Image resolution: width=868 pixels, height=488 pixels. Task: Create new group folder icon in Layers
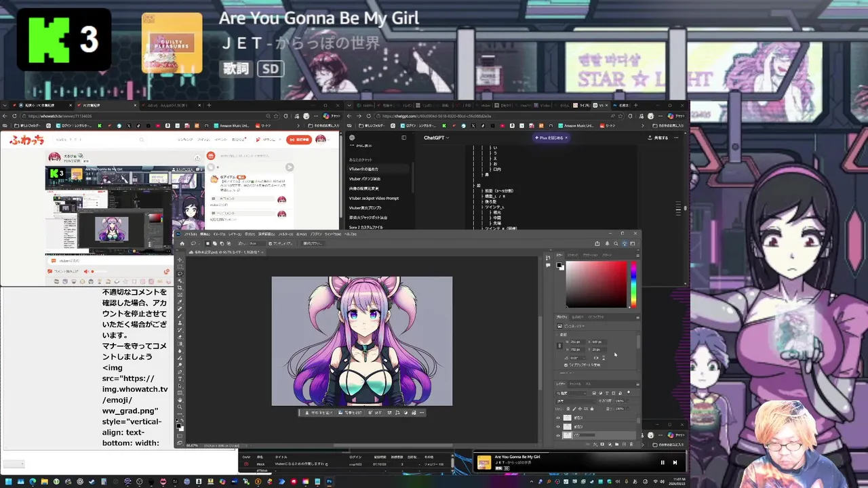(x=616, y=444)
